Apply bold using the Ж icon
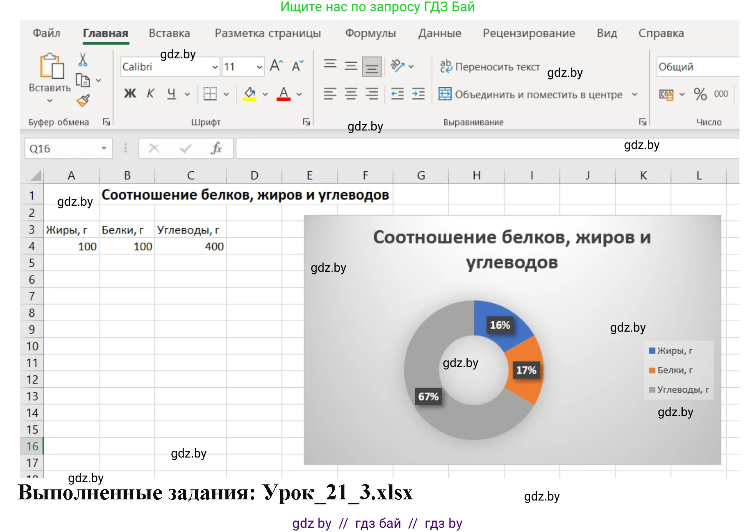The width and height of the screenshot is (756, 532). point(129,93)
